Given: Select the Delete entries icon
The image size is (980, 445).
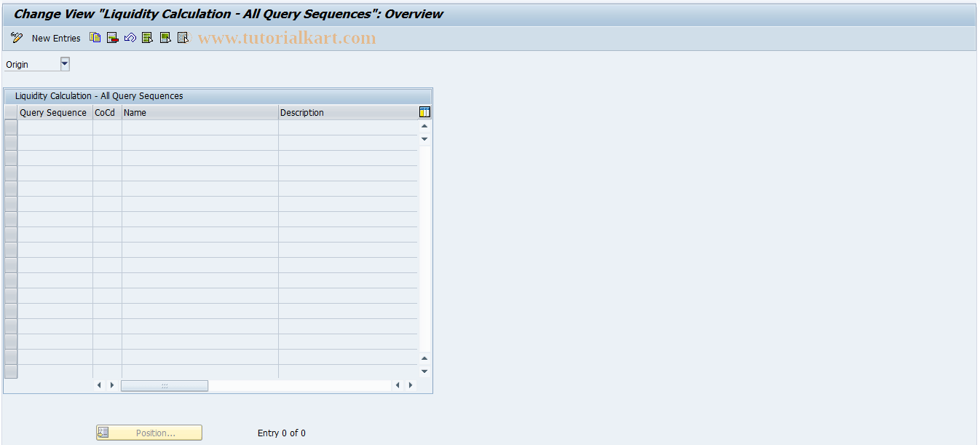Looking at the screenshot, I should (112, 38).
